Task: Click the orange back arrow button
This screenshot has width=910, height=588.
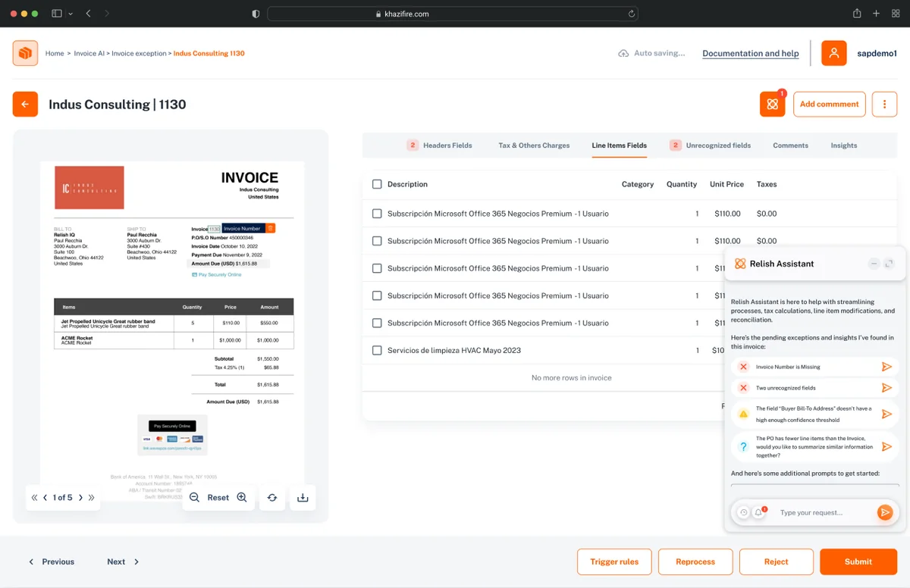Action: [x=25, y=105]
